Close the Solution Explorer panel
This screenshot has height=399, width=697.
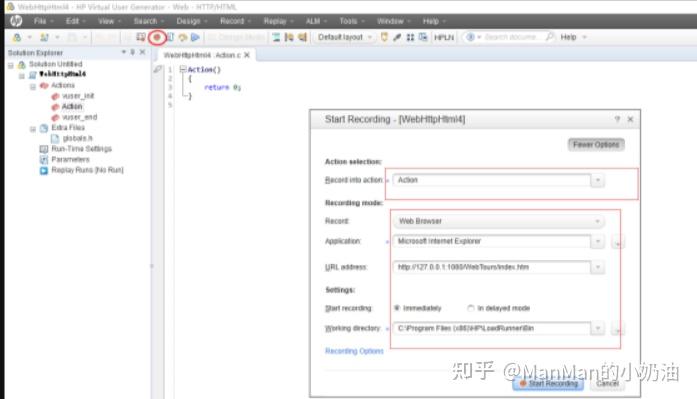[x=142, y=52]
